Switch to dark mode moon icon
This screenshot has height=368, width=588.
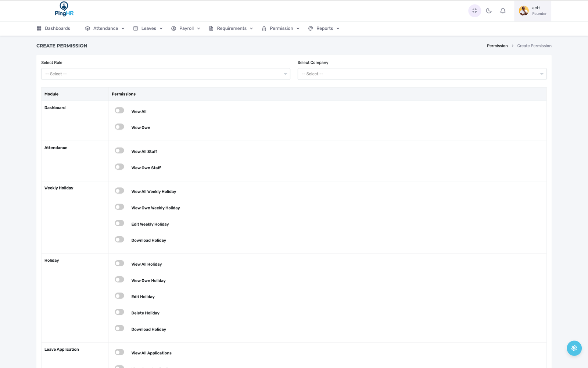click(489, 11)
